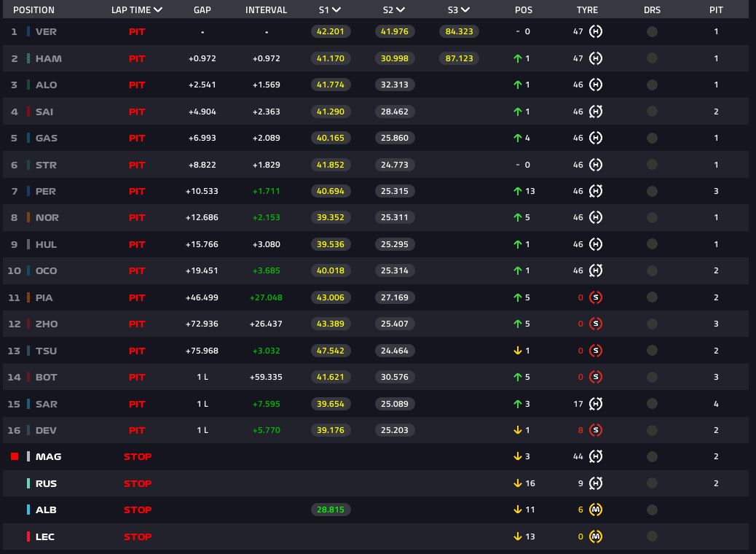756x554 pixels.
Task: Click the soft tyre icon for PIA
Action: coord(596,297)
